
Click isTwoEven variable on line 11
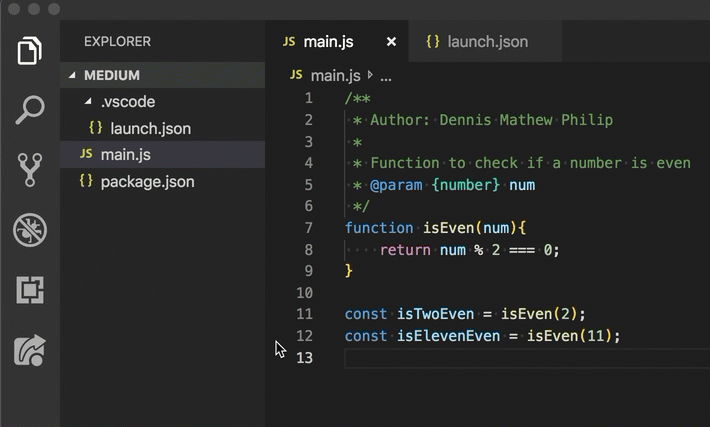(x=435, y=314)
